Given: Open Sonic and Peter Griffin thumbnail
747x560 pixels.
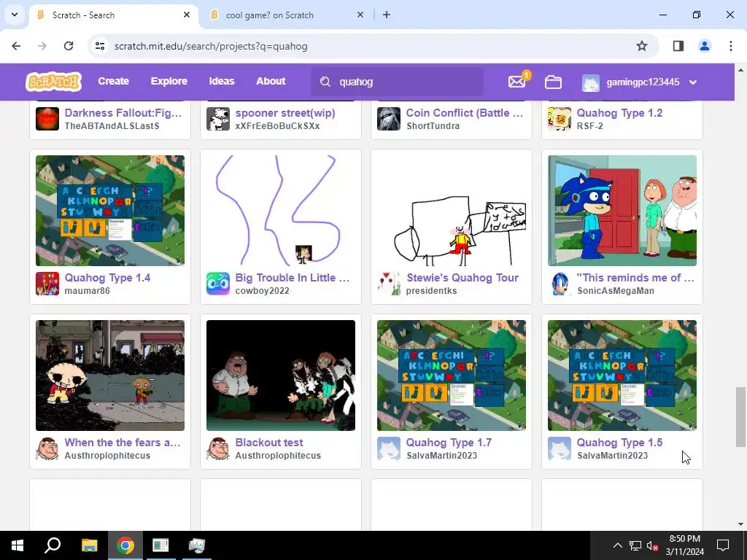Looking at the screenshot, I should 622,211.
